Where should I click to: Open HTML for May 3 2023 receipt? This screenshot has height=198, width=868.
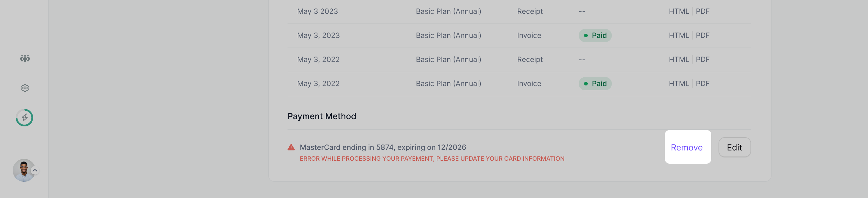[679, 11]
